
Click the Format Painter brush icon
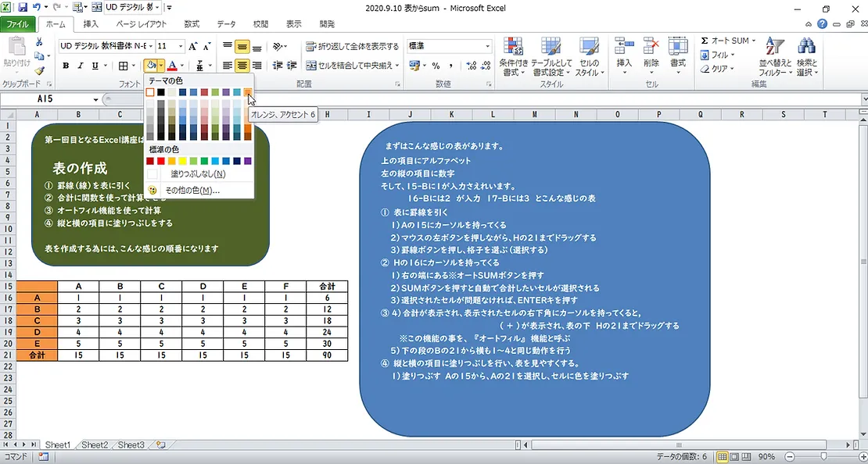tap(39, 70)
